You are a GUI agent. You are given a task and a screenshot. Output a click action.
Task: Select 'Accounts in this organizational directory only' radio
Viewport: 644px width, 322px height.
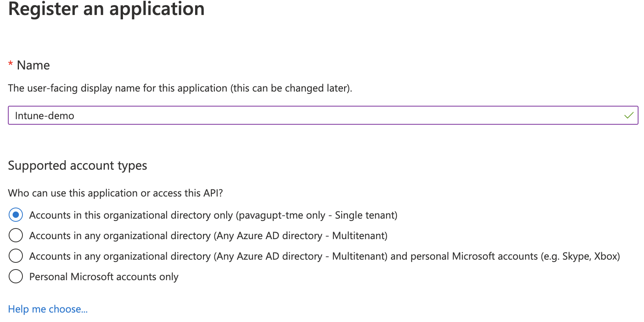[15, 215]
